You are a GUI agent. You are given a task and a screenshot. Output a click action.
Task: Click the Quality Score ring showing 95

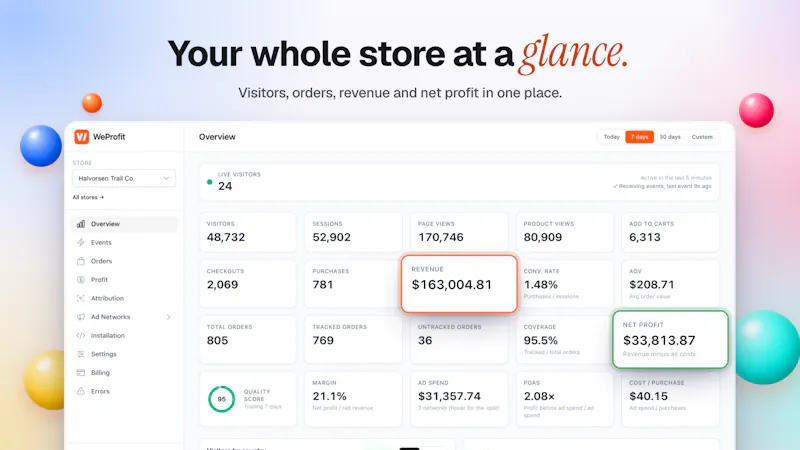[x=221, y=399]
